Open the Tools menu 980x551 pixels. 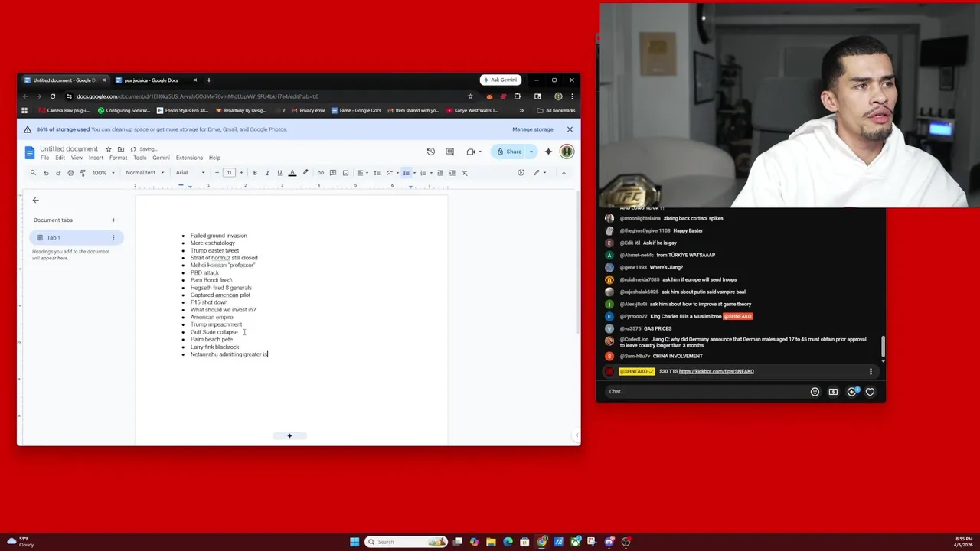click(139, 158)
